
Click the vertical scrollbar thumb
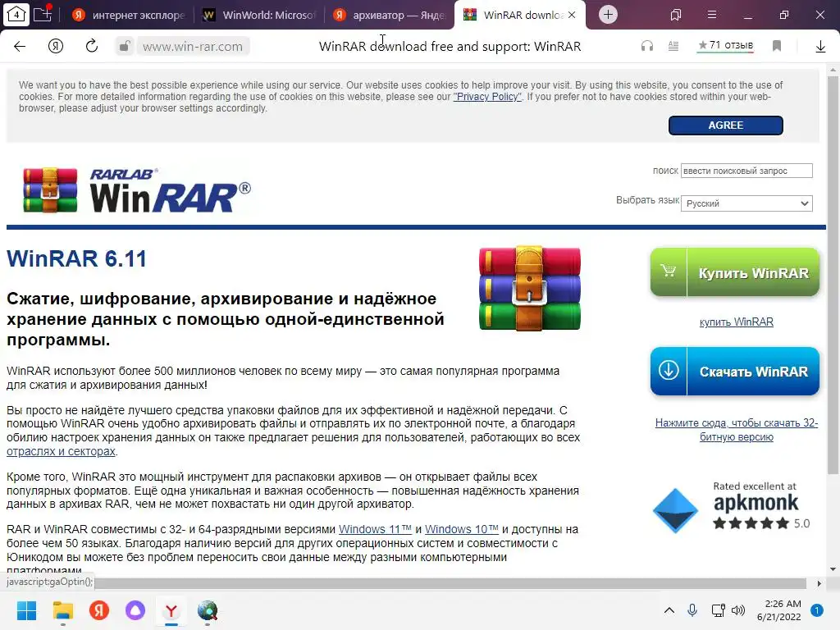tap(833, 275)
